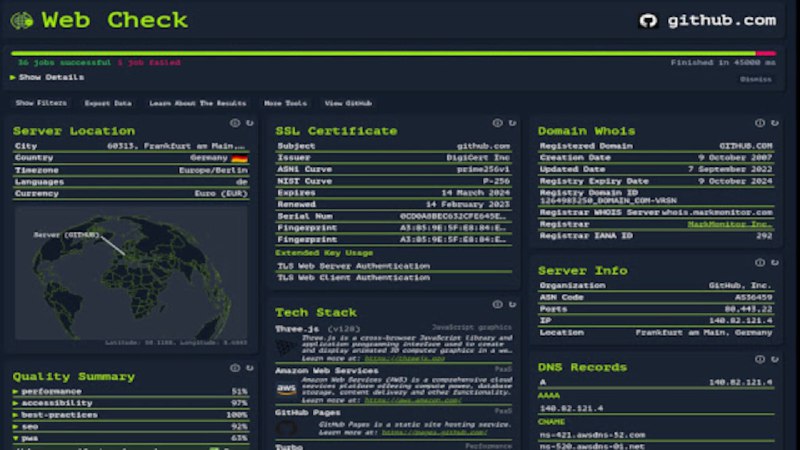Open the Three.js learn more link
The width and height of the screenshot is (800, 450).
[x=405, y=358]
